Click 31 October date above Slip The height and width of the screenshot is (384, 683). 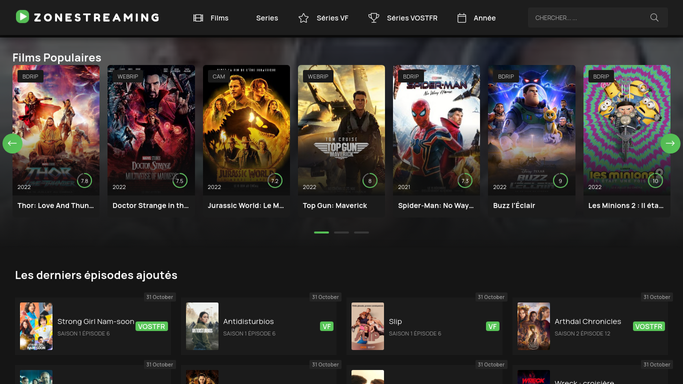coord(491,297)
